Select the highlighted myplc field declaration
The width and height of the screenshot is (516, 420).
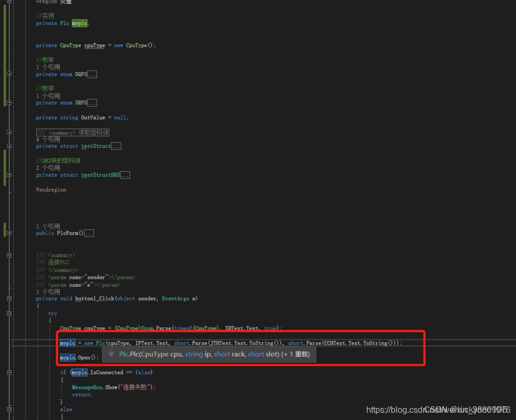click(79, 23)
